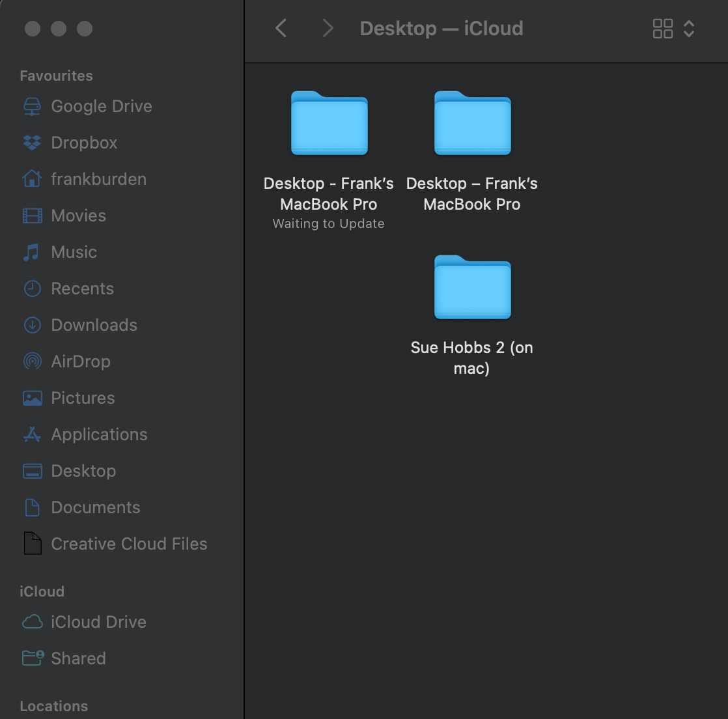728x719 pixels.
Task: Select the Sue Hobbs 2 folder
Action: click(472, 288)
